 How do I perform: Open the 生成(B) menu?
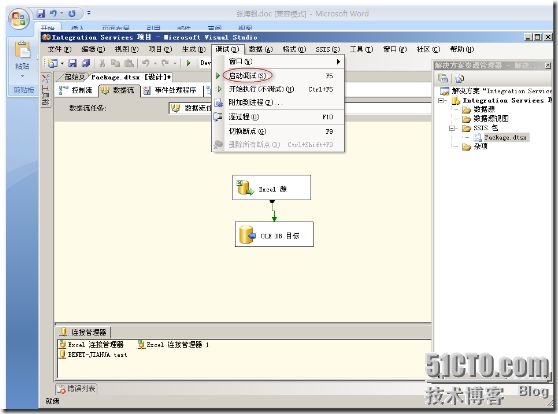tap(194, 49)
